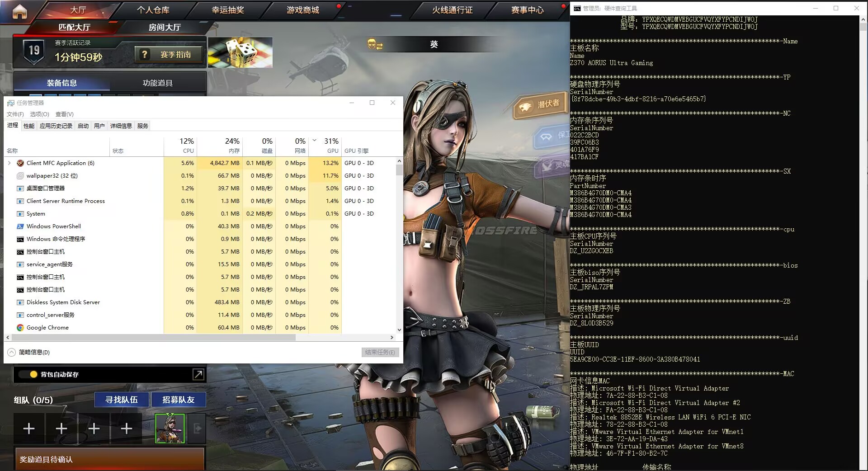Open the season guide question mark icon
This screenshot has height=471, width=868.
click(145, 54)
